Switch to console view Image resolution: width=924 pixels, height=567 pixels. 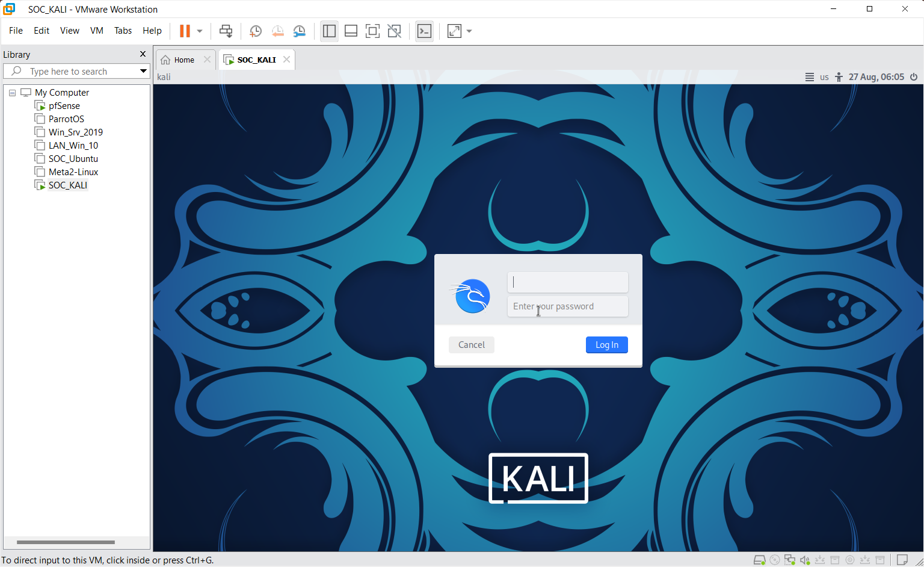(424, 31)
